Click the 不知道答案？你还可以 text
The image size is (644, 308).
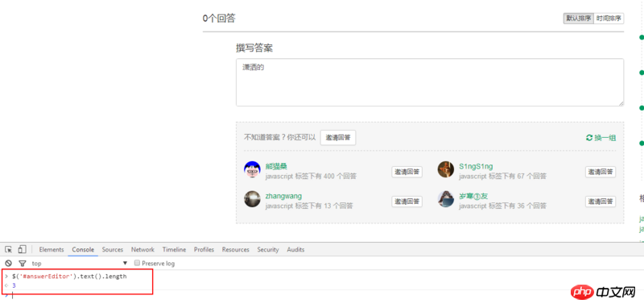coord(280,138)
